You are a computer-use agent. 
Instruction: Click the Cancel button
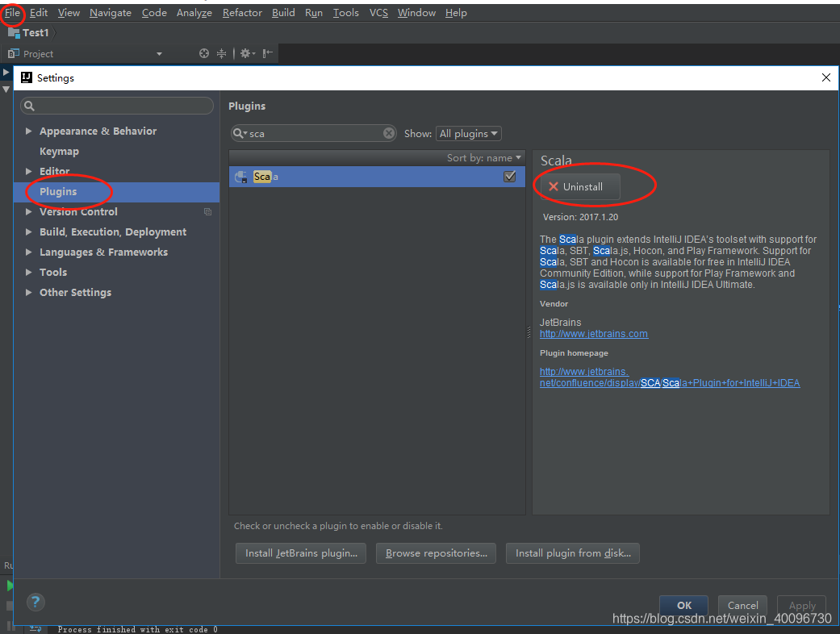pyautogui.click(x=742, y=606)
